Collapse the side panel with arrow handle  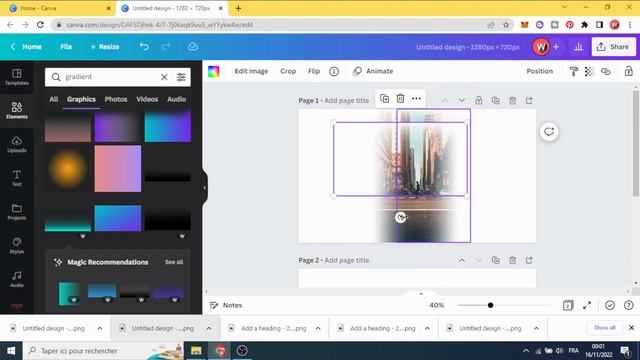205,188
